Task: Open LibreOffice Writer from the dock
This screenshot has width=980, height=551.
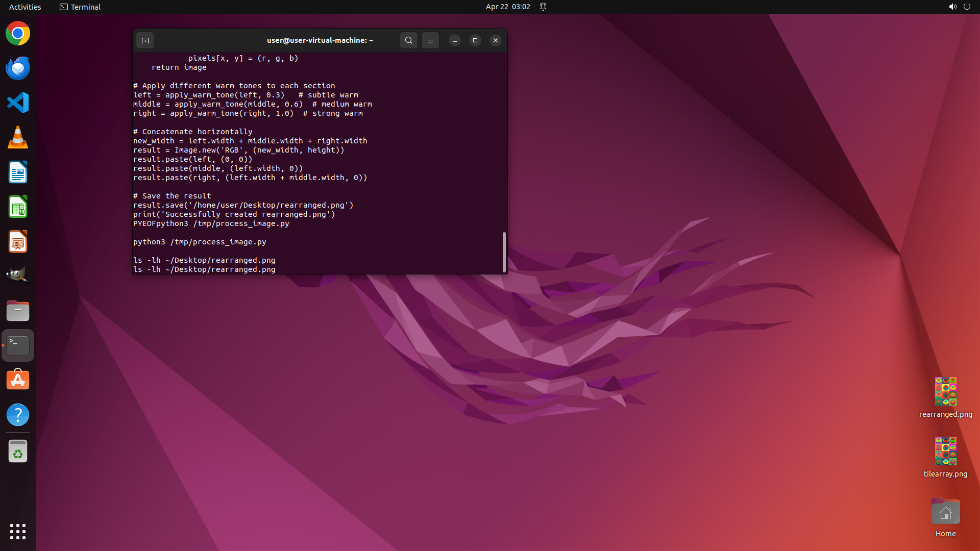Action: click(x=18, y=172)
